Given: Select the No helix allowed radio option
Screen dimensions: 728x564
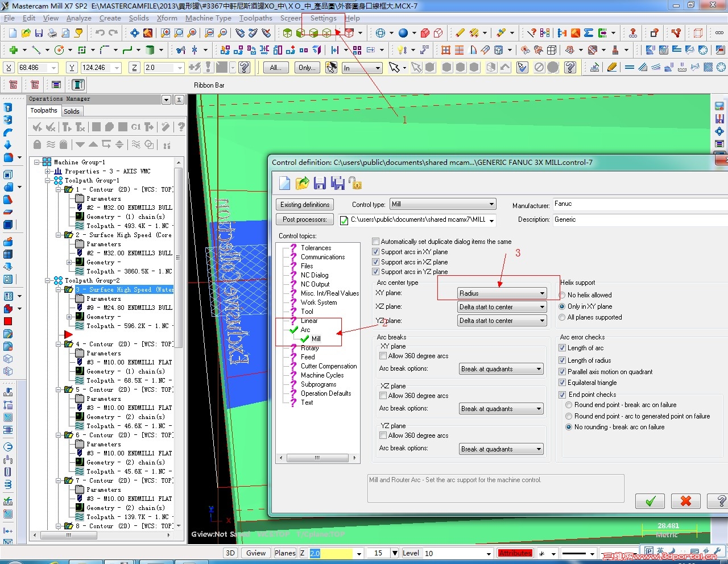Looking at the screenshot, I should 562,295.
